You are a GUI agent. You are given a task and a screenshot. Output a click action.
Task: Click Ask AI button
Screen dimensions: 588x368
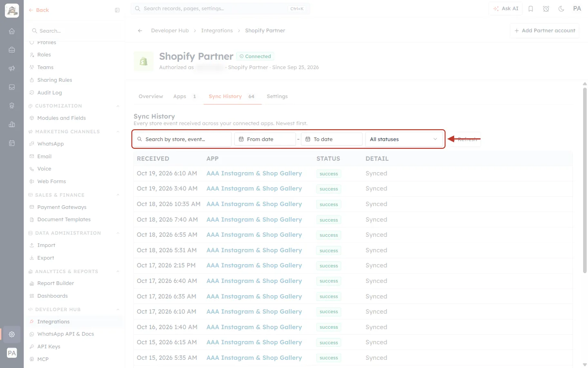506,9
